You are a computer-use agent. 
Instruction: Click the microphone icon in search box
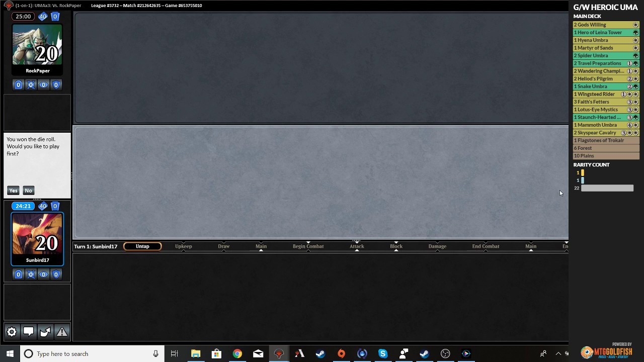point(155,354)
